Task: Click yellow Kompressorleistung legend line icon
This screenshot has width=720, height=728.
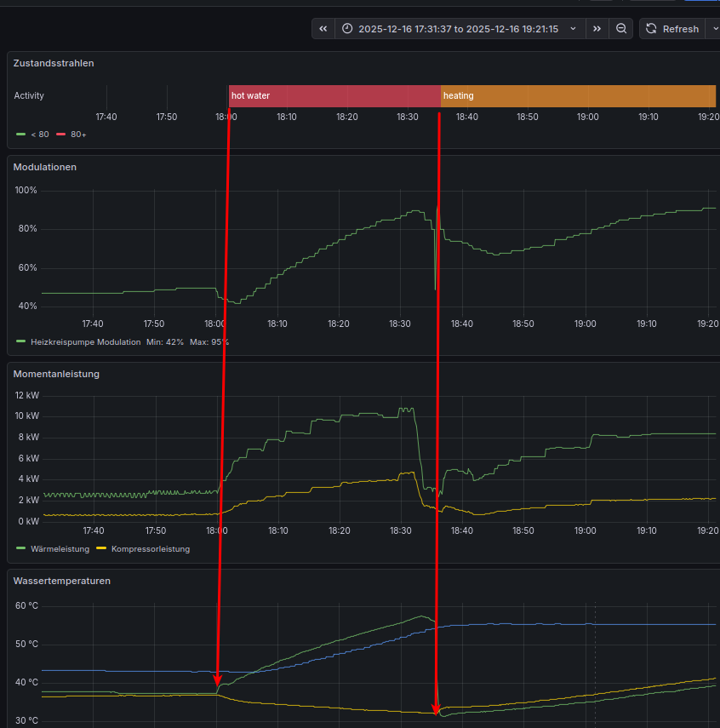Action: coord(102,549)
